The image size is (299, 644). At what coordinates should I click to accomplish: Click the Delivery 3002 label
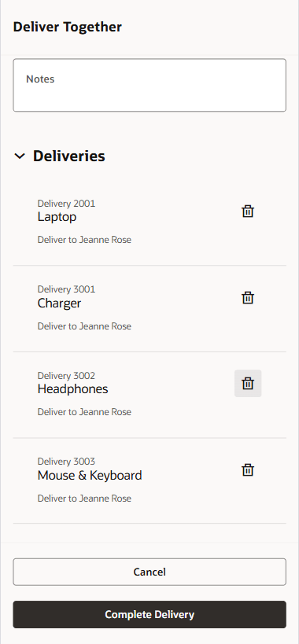pos(66,375)
